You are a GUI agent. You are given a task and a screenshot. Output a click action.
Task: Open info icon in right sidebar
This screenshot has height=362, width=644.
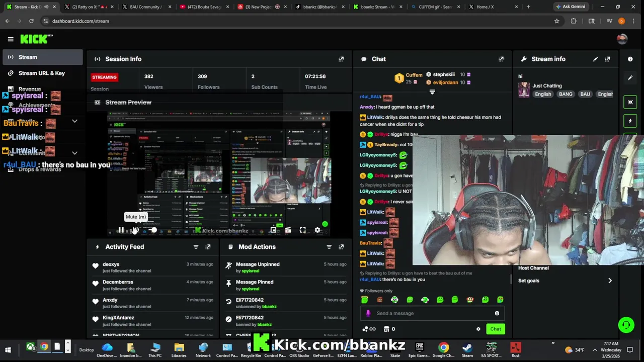(630, 59)
